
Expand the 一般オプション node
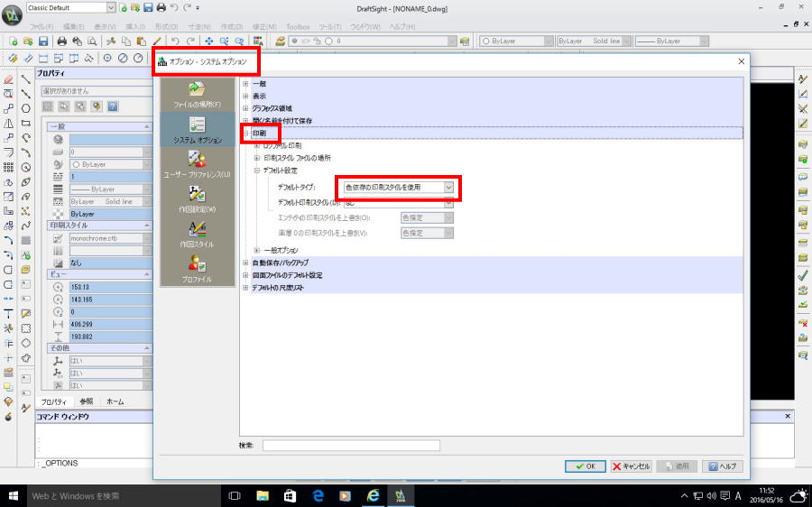point(257,250)
